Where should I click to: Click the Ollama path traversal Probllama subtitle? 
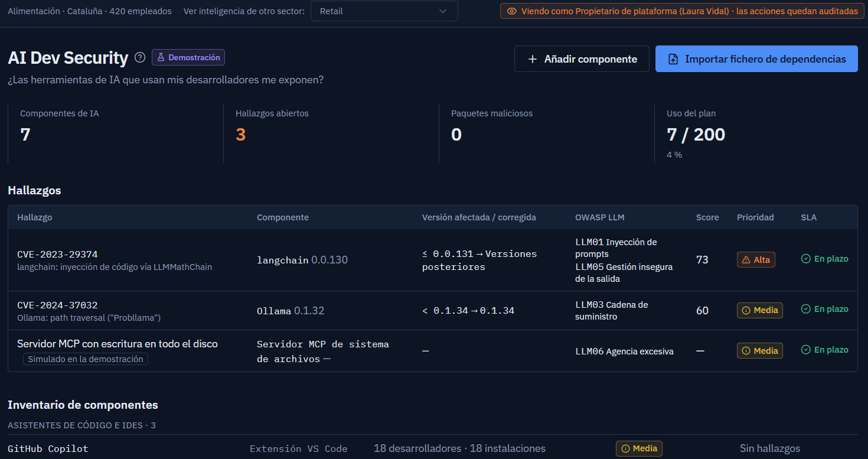tap(89, 318)
